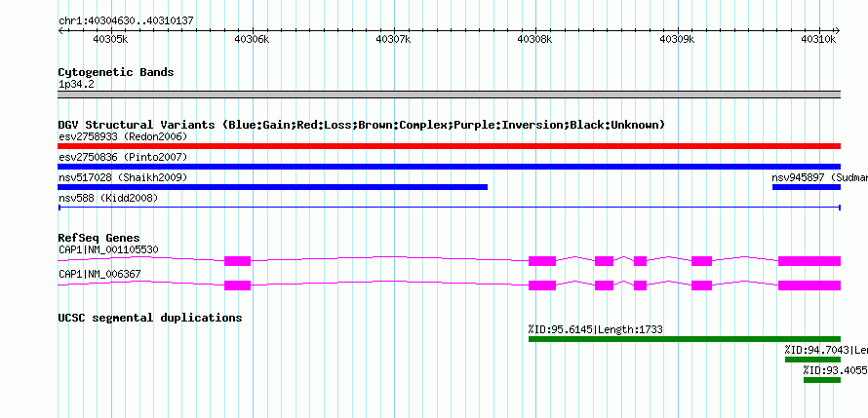Screen dimensions: 868x418
Task: Click the red esv2758933 loss variant bar
Action: tap(449, 146)
